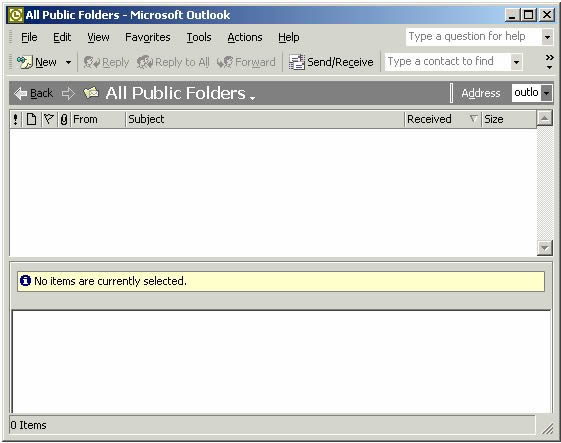This screenshot has width=561, height=443.
Task: Sort by Attachment paperclip column
Action: 64,119
